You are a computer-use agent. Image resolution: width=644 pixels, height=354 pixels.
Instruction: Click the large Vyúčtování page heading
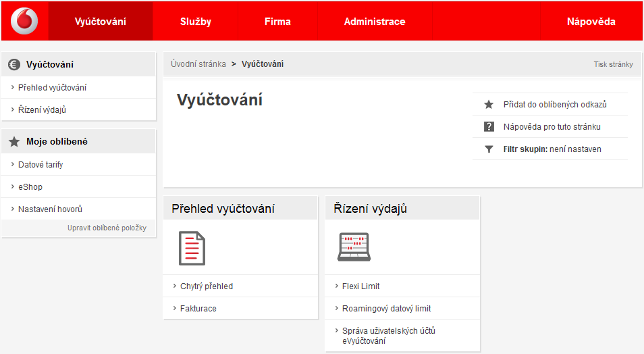[x=220, y=100]
